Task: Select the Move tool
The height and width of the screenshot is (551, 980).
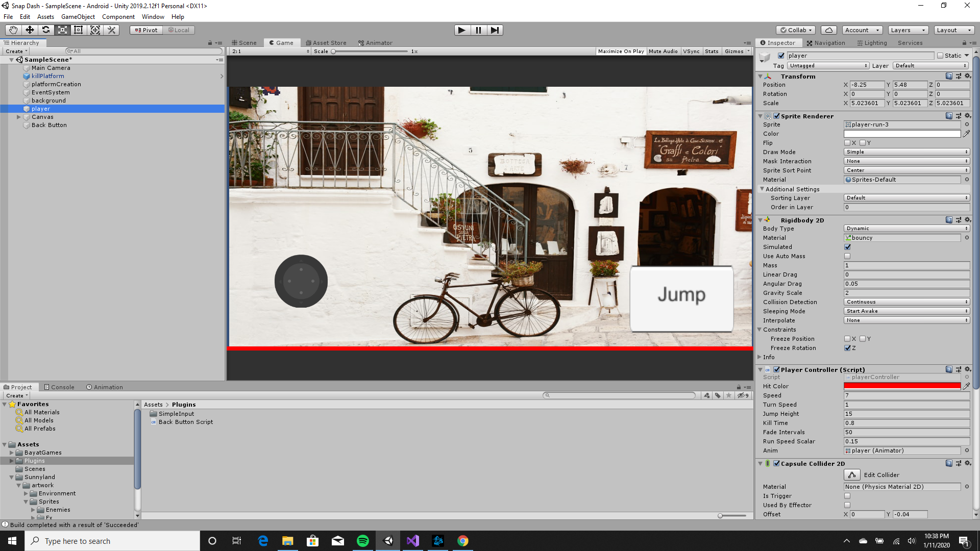Action: point(30,30)
